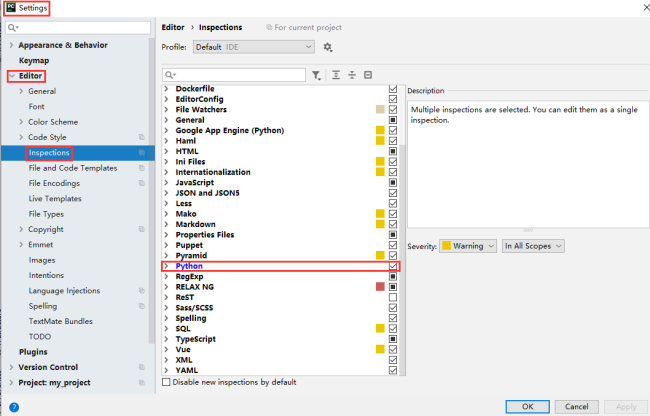Image resolution: width=650 pixels, height=416 pixels.
Task: Collapse the Editor settings section
Action: (x=12, y=76)
